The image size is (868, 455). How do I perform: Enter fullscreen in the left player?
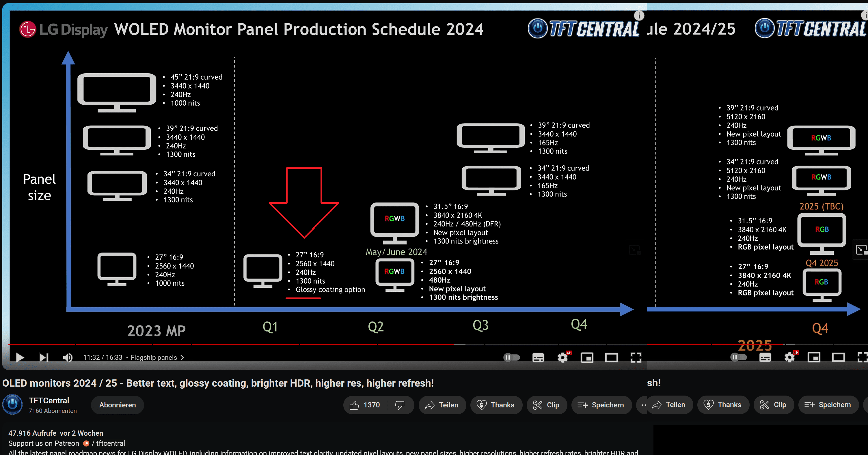[636, 357]
